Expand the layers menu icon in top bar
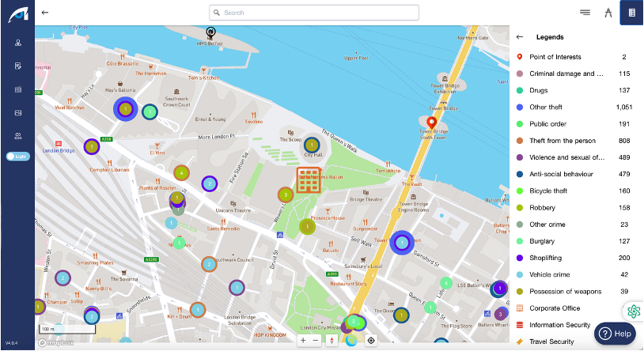Image resolution: width=644 pixels, height=351 pixels. point(585,13)
